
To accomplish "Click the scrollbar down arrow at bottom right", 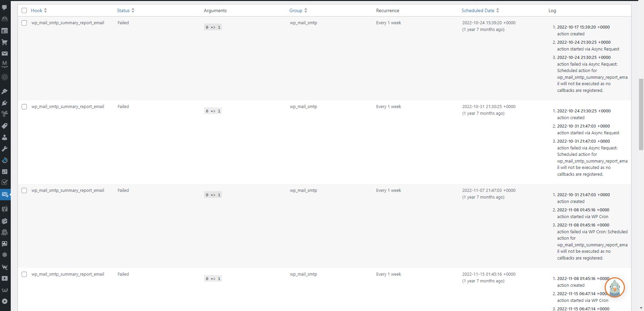I will point(641,308).
